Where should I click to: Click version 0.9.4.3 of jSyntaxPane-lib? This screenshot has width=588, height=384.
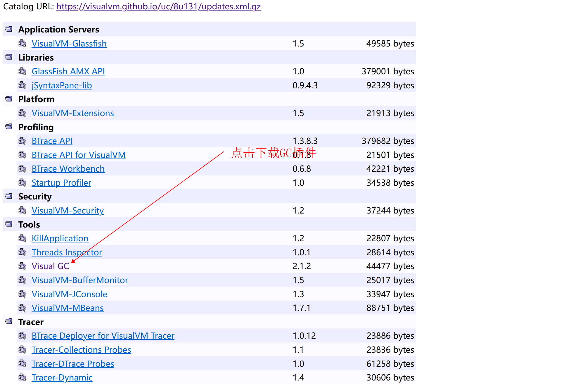305,85
